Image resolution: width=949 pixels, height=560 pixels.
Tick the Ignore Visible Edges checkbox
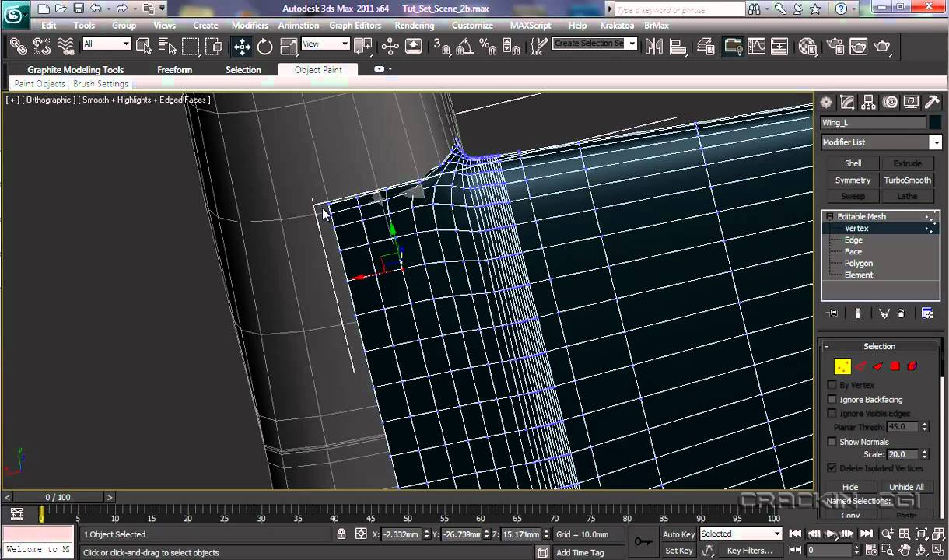coord(832,413)
